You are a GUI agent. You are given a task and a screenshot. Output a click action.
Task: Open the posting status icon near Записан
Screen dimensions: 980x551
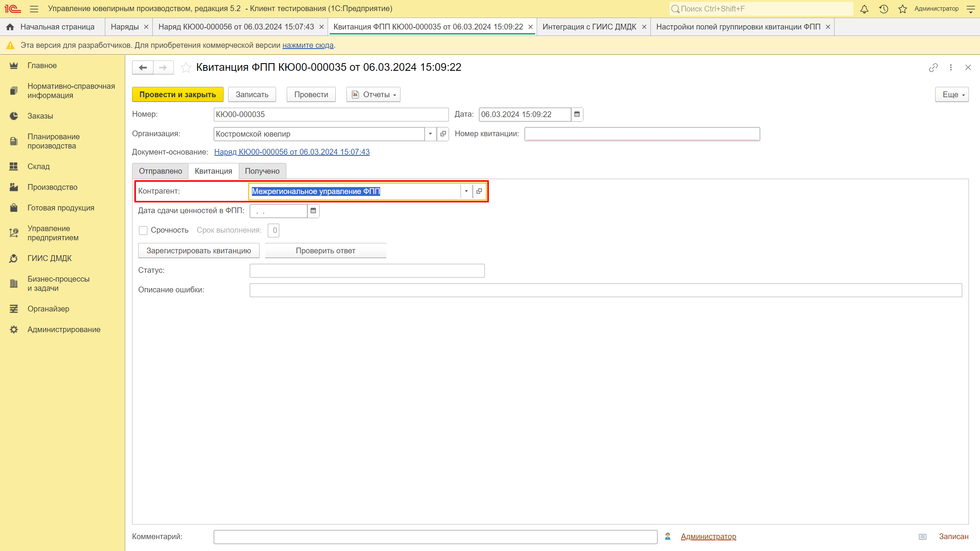click(x=923, y=537)
